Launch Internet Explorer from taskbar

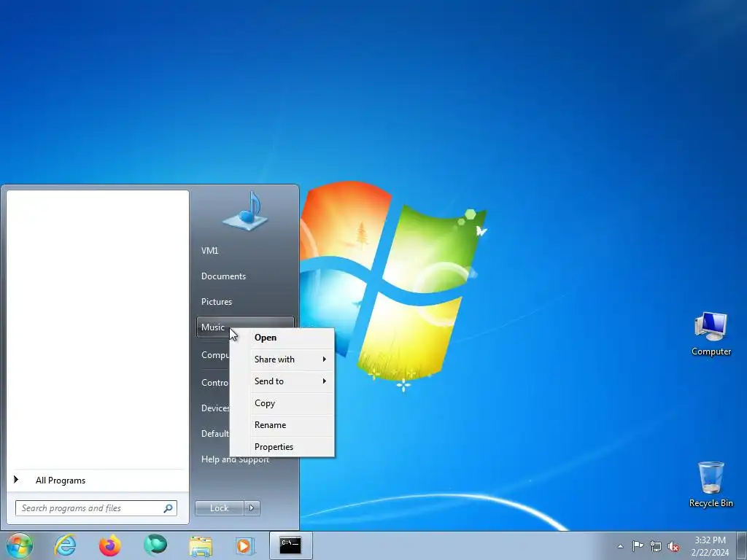tap(65, 545)
